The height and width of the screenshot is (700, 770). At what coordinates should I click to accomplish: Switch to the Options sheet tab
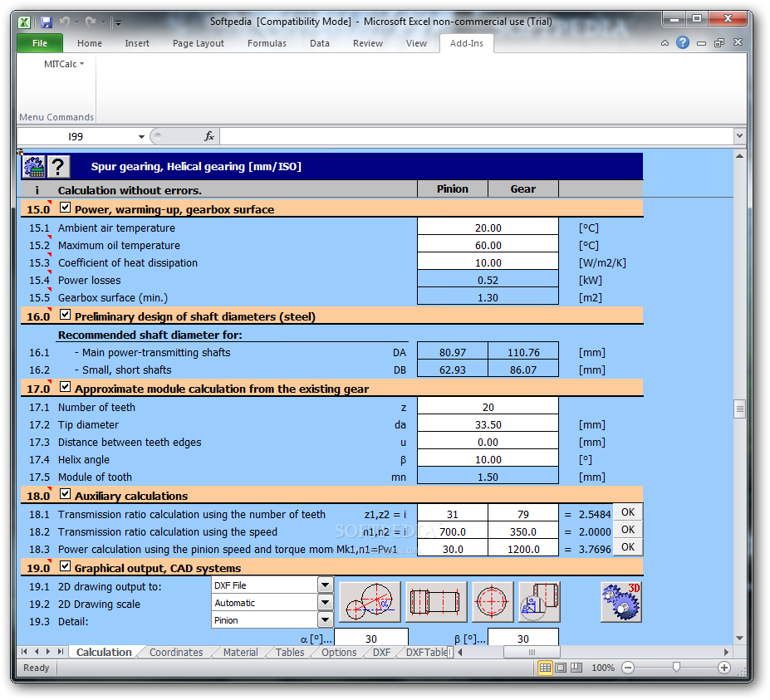pos(339,653)
